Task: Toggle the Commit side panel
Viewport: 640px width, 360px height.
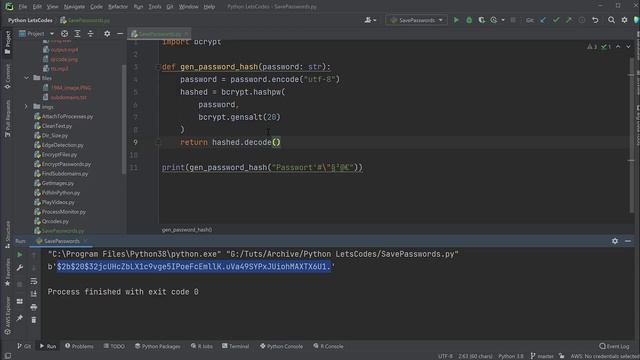Action: (x=8, y=77)
